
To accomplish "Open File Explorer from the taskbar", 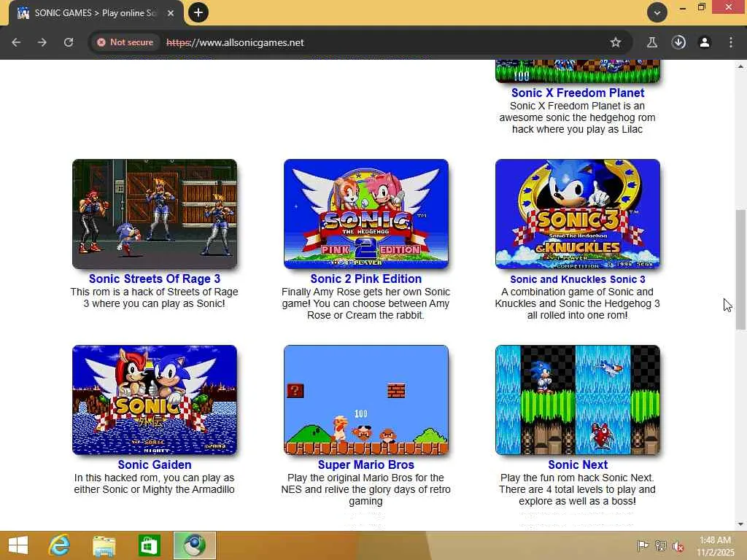I will (104, 545).
